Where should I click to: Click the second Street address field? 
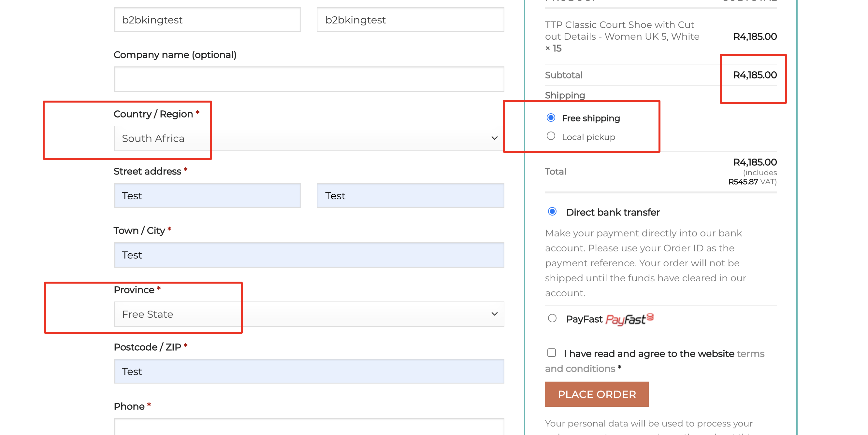pos(411,196)
